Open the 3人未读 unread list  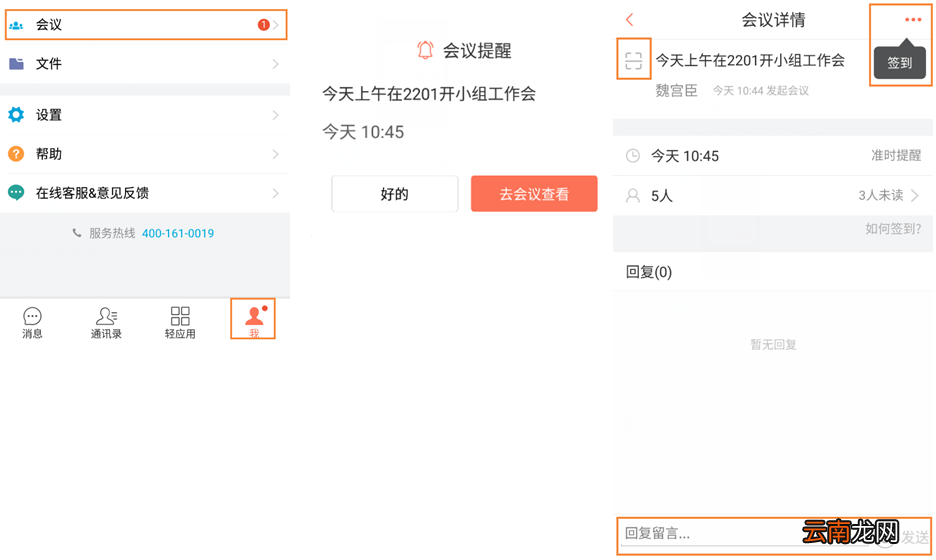pyautogui.click(x=888, y=195)
